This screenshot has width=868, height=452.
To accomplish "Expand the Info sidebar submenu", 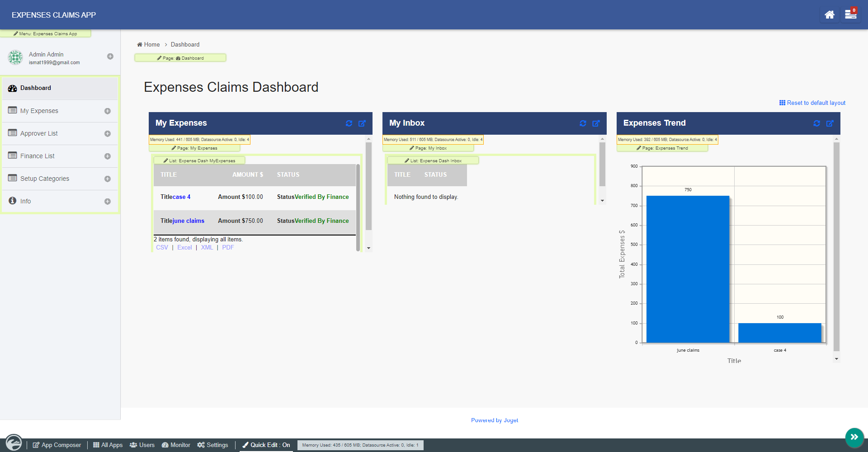I will tap(108, 202).
